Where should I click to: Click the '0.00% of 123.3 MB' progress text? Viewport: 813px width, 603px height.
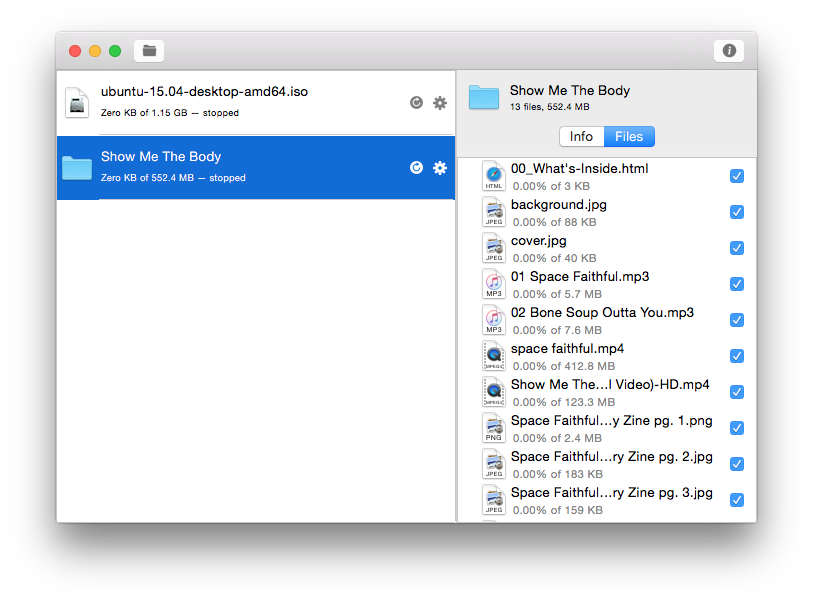(x=564, y=402)
